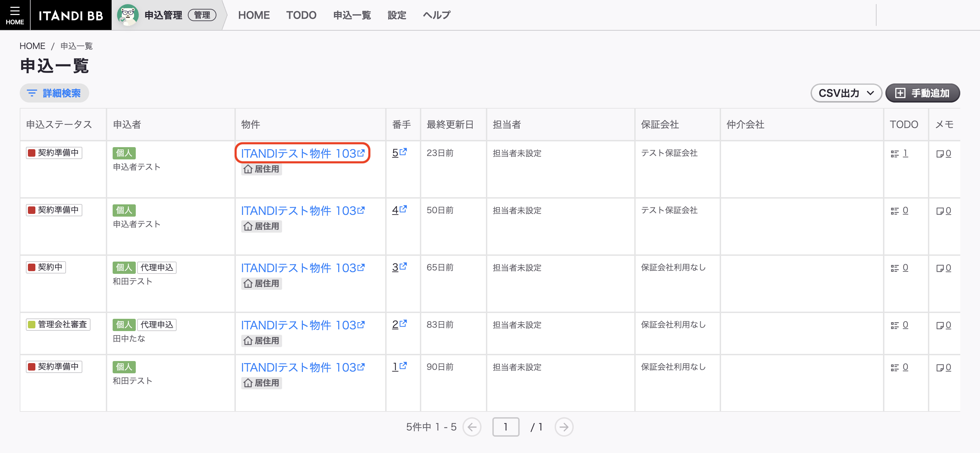Go to next page arrow

[x=564, y=427]
